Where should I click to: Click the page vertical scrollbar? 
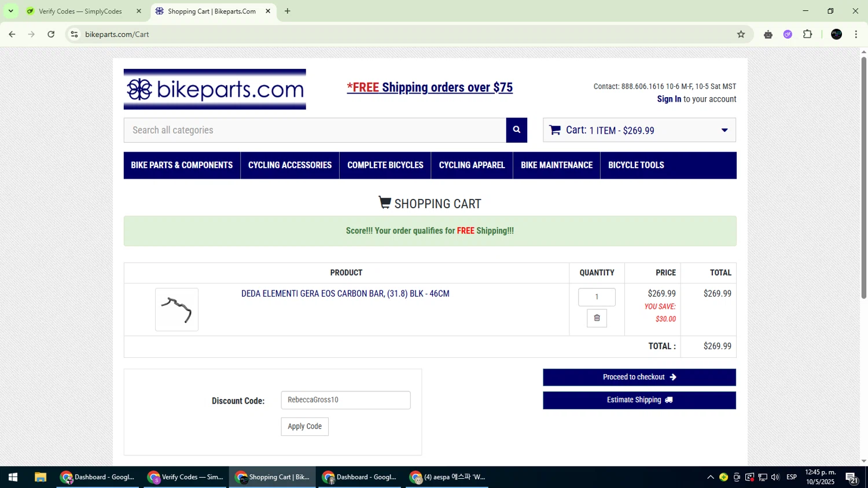pos(863,179)
